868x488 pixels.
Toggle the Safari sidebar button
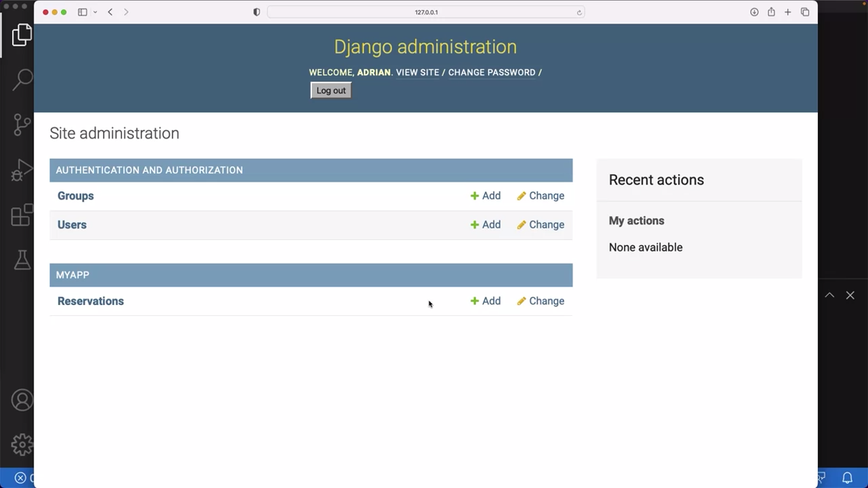(83, 12)
